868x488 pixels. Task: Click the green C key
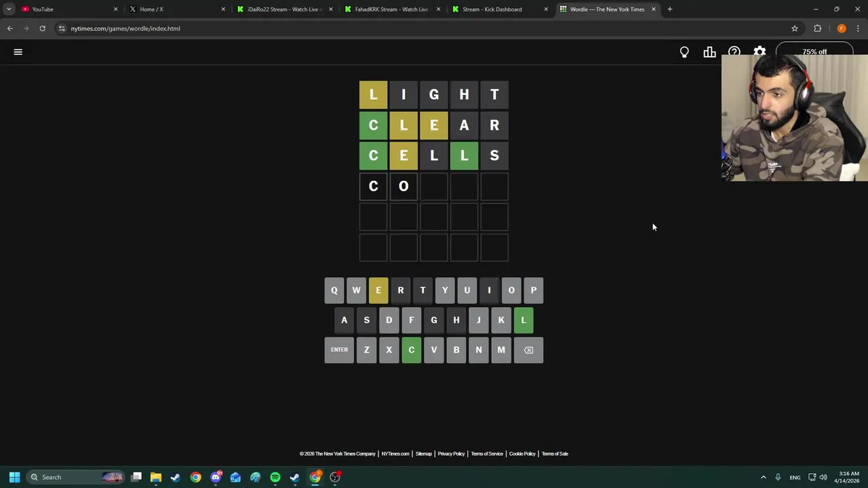412,350
